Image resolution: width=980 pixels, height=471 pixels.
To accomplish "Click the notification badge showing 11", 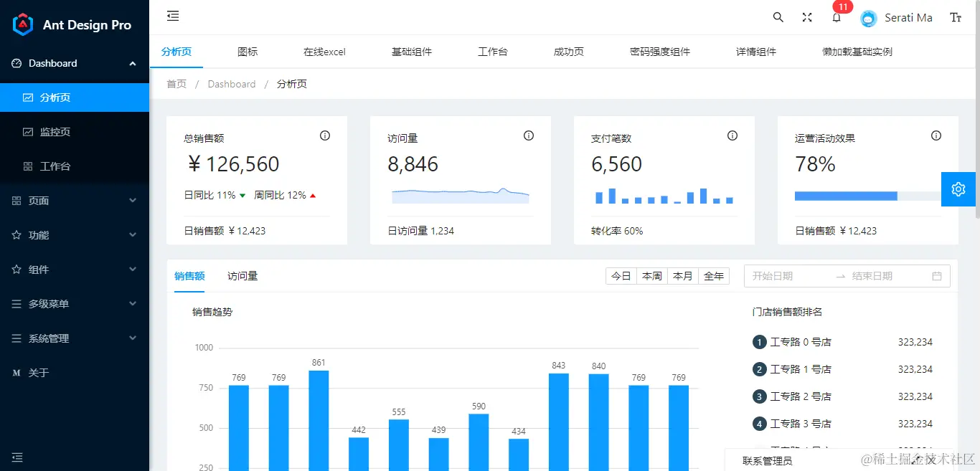I will [843, 7].
